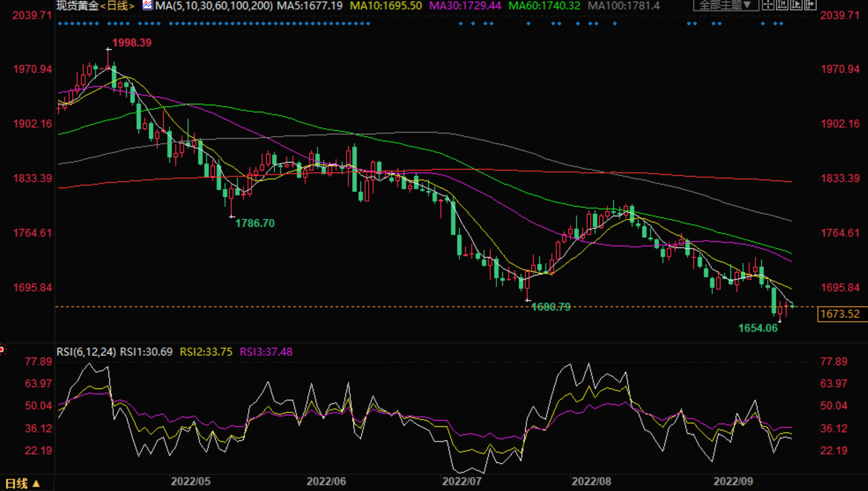
Task: Click the current price tag 1673.52
Action: pos(840,314)
